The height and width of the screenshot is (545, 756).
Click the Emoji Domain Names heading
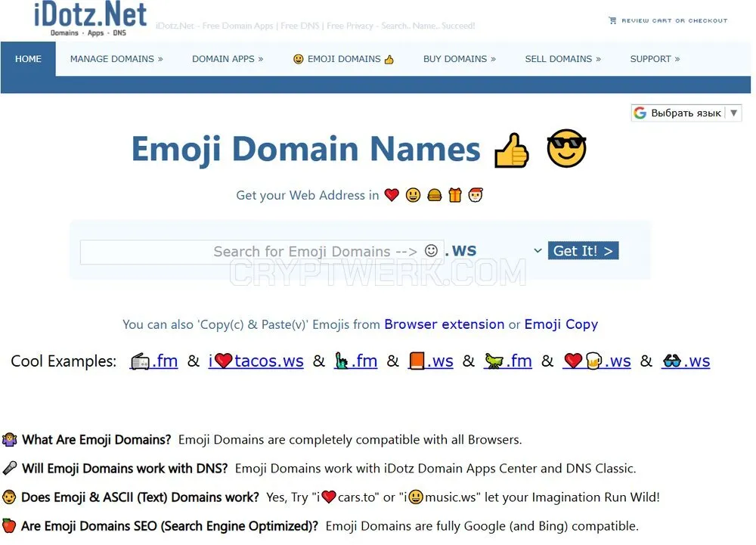[x=305, y=149]
